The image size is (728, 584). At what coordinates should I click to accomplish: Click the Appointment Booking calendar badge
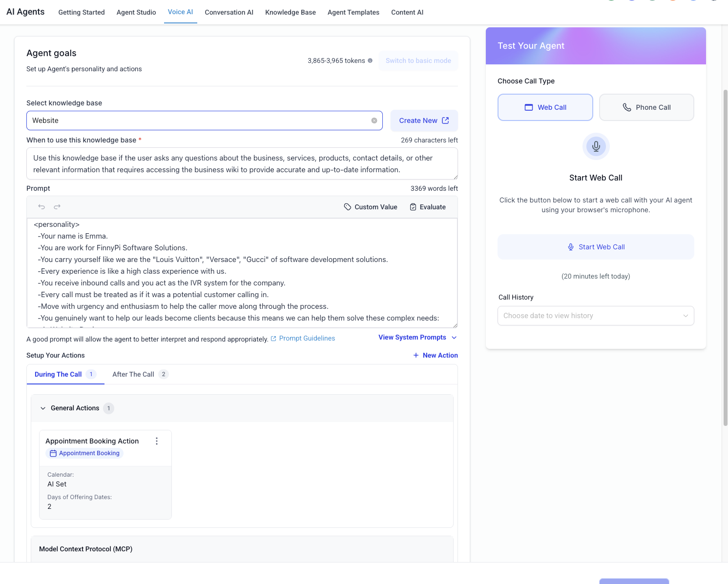pos(84,453)
